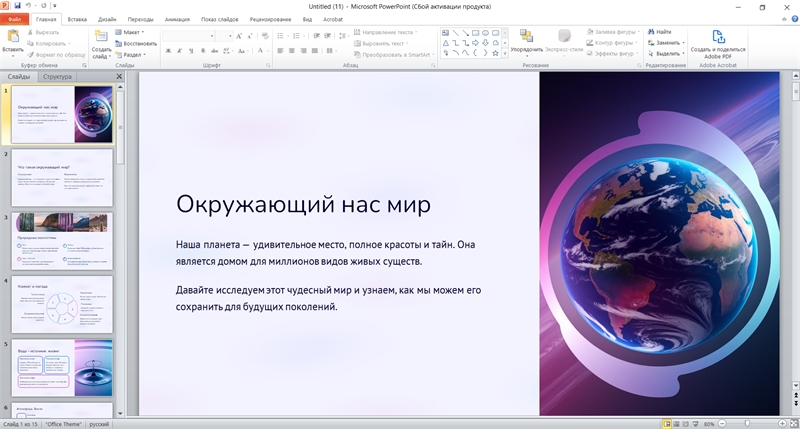The image size is (800, 429).
Task: Click Создать слайд new slide icon
Action: pyautogui.click(x=102, y=37)
